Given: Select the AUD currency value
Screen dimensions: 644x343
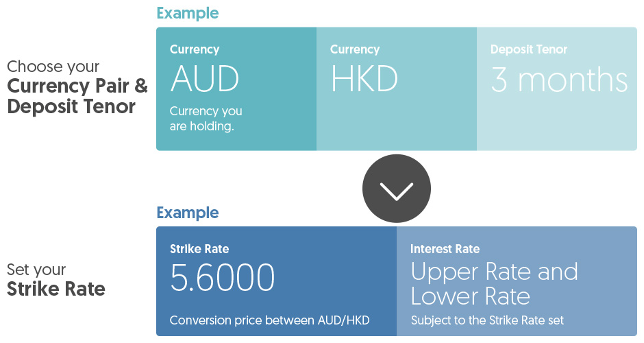Looking at the screenshot, I should (x=205, y=80).
